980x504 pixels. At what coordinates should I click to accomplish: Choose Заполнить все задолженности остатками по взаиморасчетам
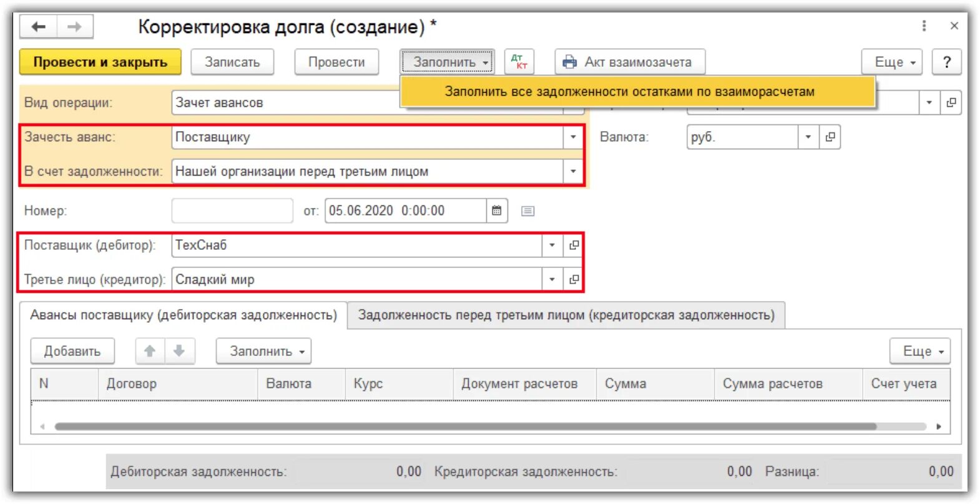637,92
